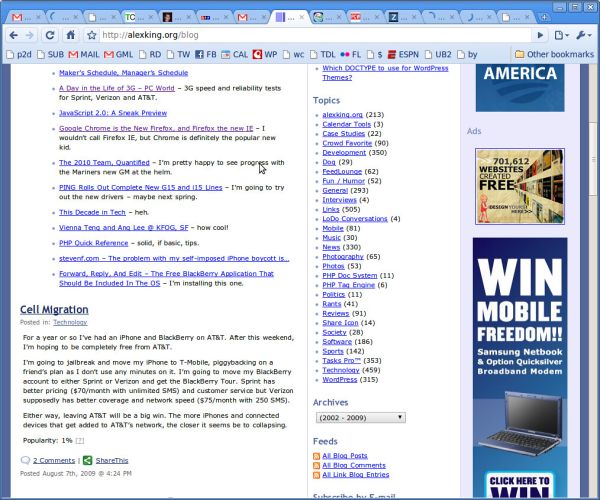
Task: Open the Other bookmarks folder
Action: (554, 54)
